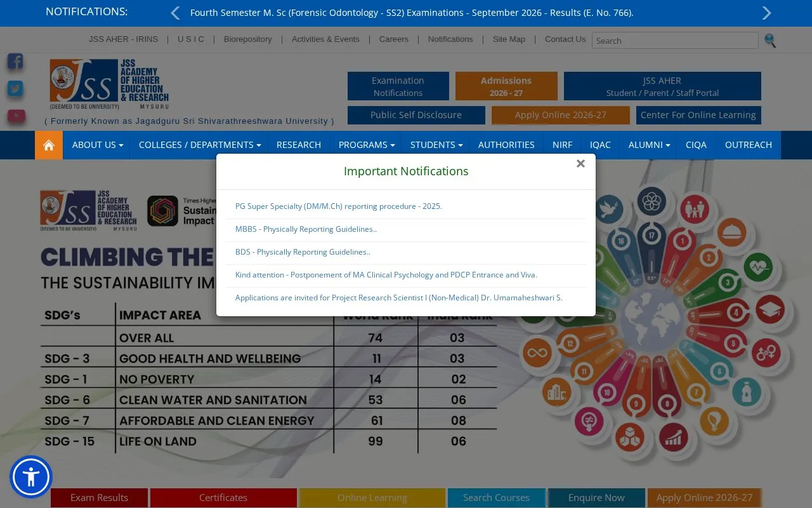The width and height of the screenshot is (812, 508).
Task: Click the Search Courses bottom button
Action: coord(496,498)
